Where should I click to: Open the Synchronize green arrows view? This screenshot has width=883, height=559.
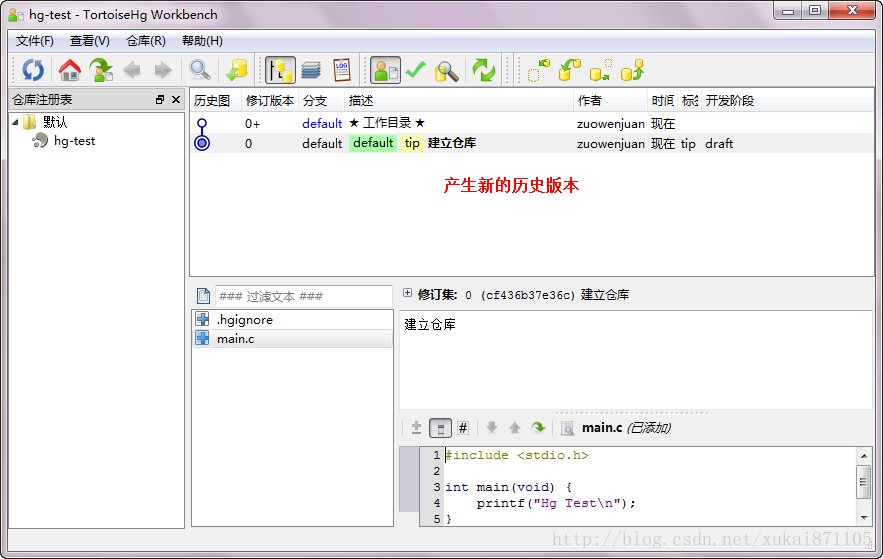483,70
